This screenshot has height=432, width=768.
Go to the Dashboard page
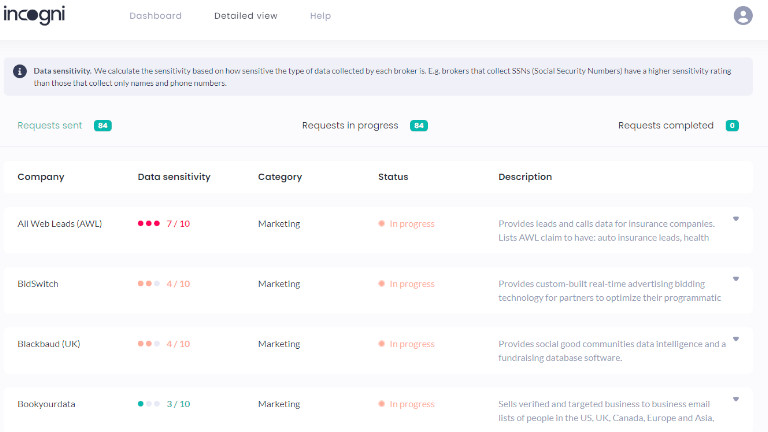(155, 16)
